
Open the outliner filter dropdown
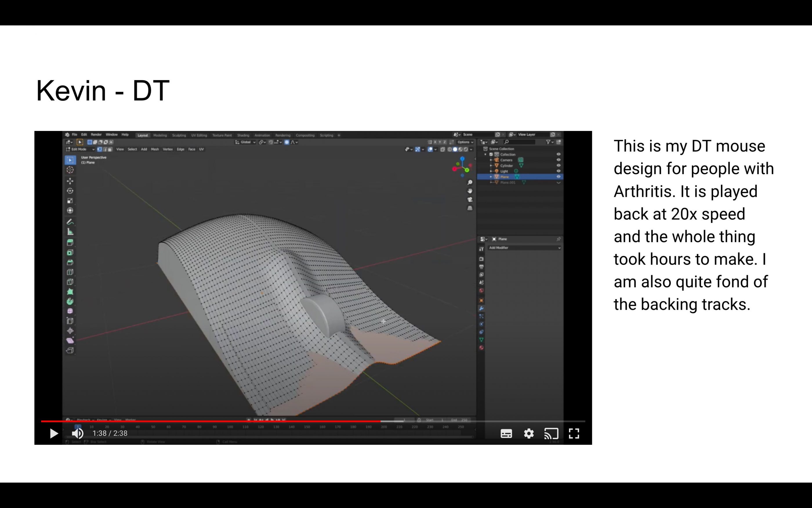(549, 142)
